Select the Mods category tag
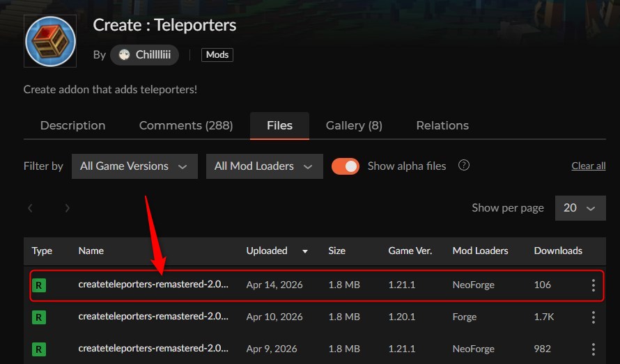 [x=217, y=55]
